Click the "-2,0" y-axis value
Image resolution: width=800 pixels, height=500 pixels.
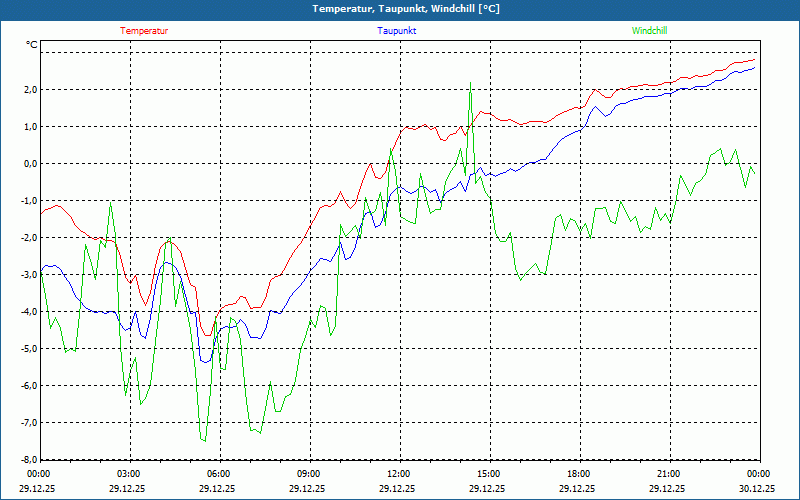(x=30, y=238)
